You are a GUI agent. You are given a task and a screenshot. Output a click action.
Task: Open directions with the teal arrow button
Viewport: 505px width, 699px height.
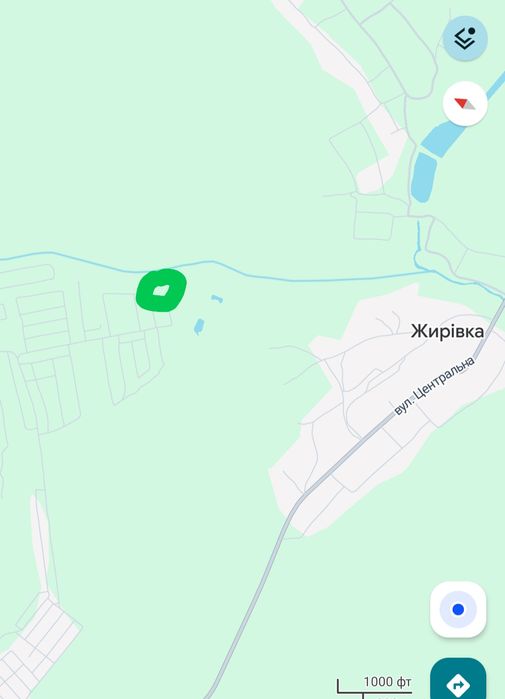point(458,680)
